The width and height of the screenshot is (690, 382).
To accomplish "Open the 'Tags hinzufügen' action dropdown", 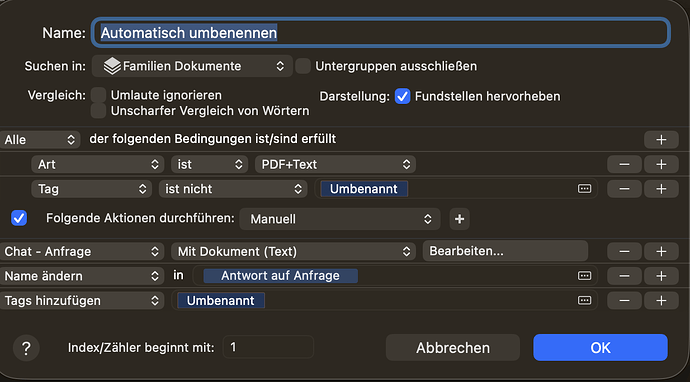I will click(x=82, y=301).
